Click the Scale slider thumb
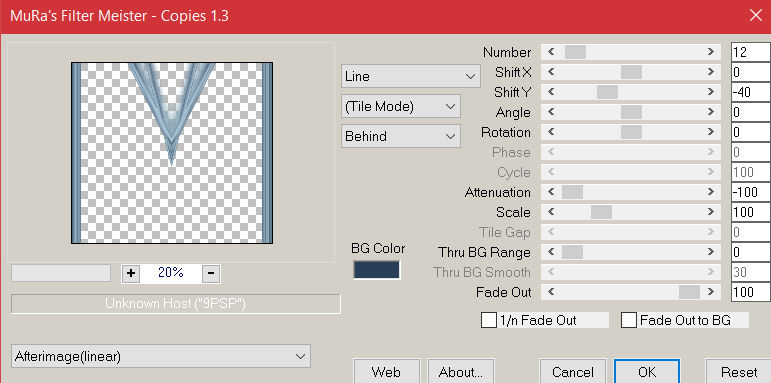This screenshot has width=771, height=383. coord(601,212)
